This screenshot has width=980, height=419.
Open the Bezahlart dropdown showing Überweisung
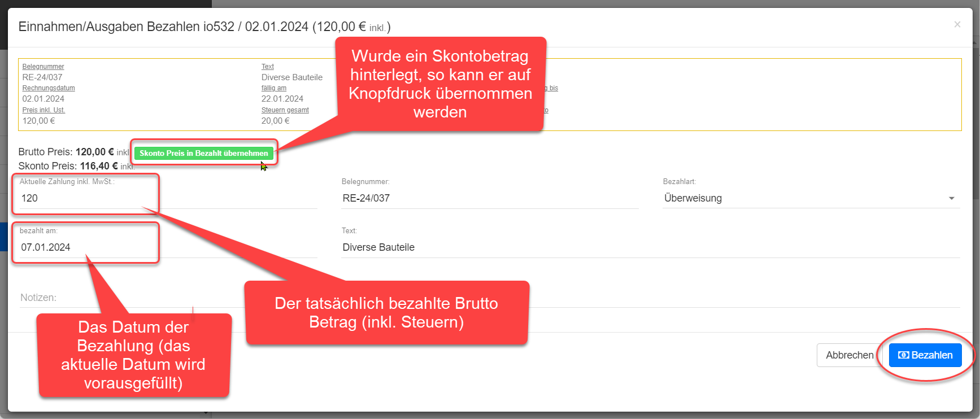coord(802,198)
